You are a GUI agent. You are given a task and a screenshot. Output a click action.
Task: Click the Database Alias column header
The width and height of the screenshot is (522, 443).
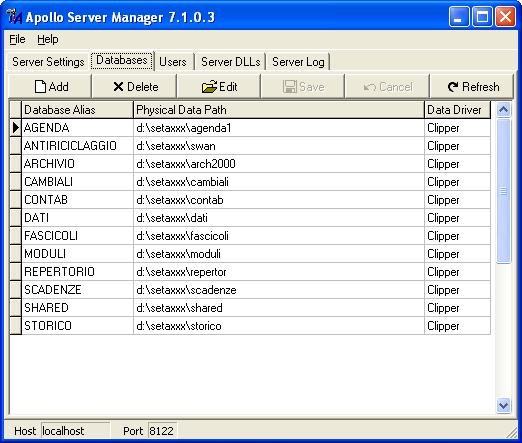coord(77,110)
